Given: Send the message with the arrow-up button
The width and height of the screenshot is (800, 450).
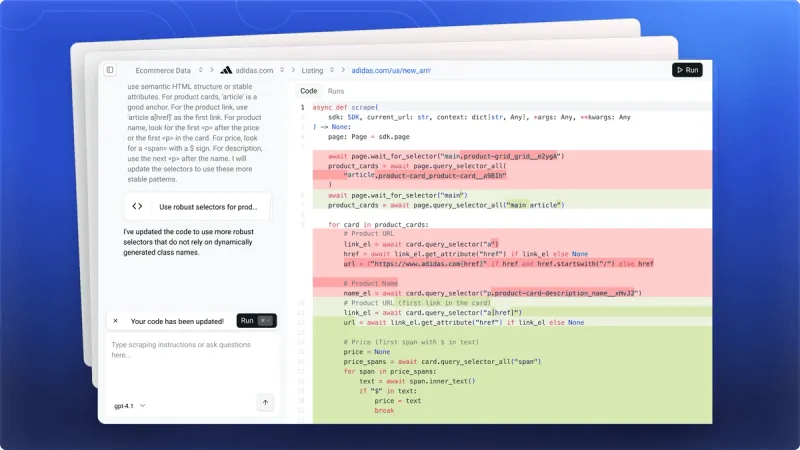Looking at the screenshot, I should 265,403.
